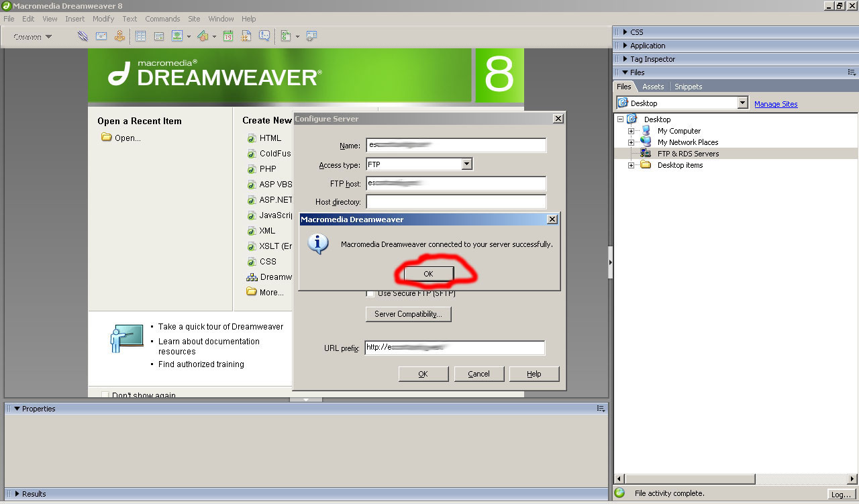Viewport: 859px width, 504px height.
Task: Click the URL prefix input field
Action: [454, 348]
